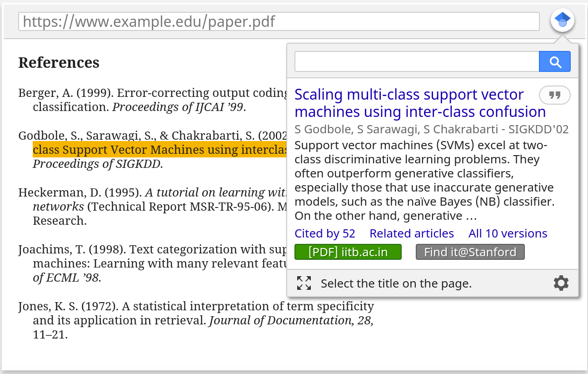Open settings via the gear icon
The image size is (588, 374).
tap(561, 283)
